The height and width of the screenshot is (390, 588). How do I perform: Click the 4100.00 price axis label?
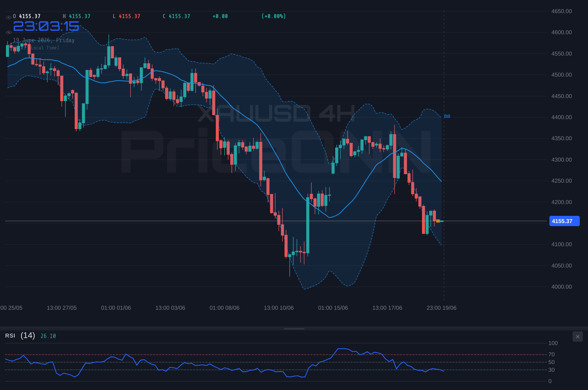(x=562, y=244)
